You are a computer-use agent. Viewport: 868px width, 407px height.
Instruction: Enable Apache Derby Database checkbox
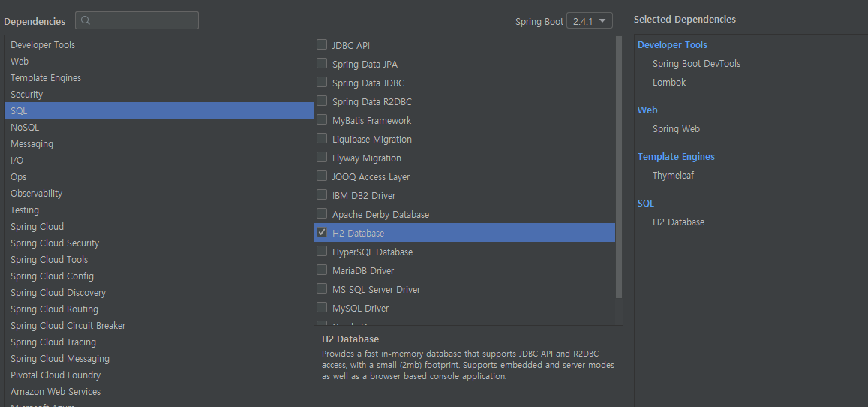point(322,214)
